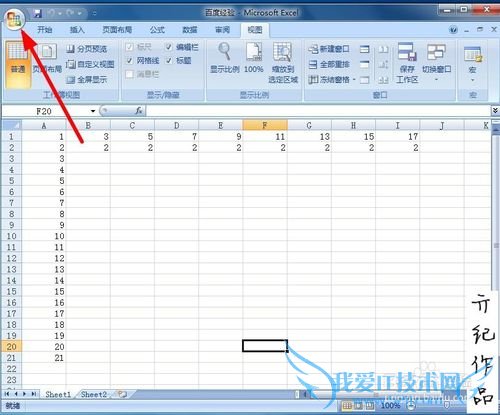
Task: Toggle Message Bar (消息栏) checkbox
Action: point(130,74)
